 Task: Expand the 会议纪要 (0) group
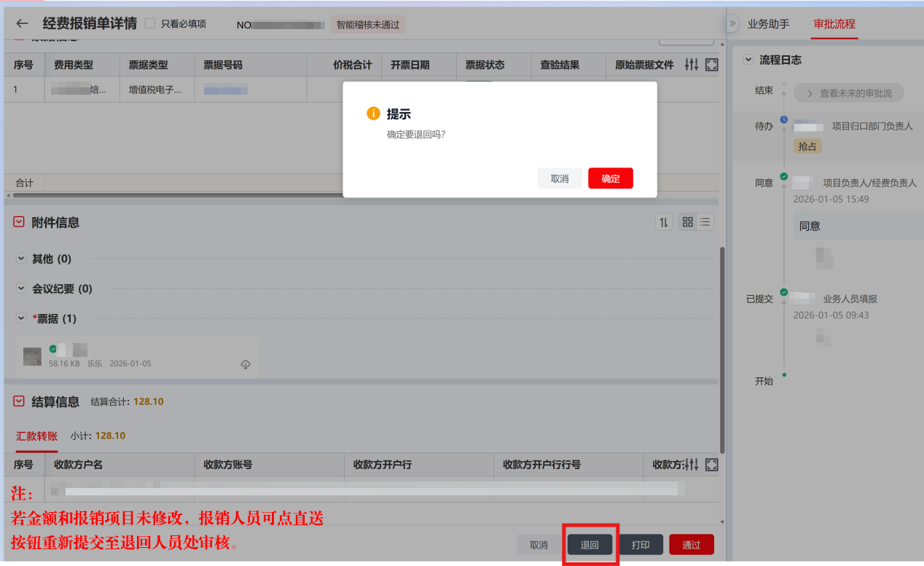pos(21,288)
